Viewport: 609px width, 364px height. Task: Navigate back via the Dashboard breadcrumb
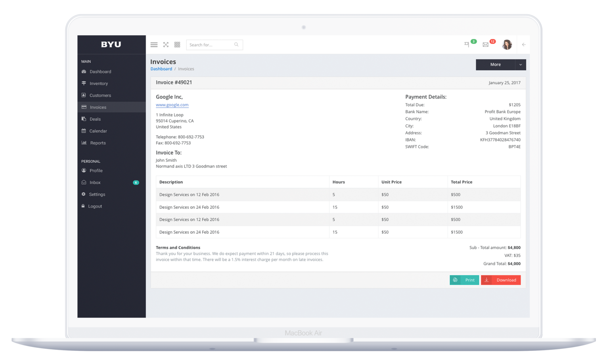point(161,69)
